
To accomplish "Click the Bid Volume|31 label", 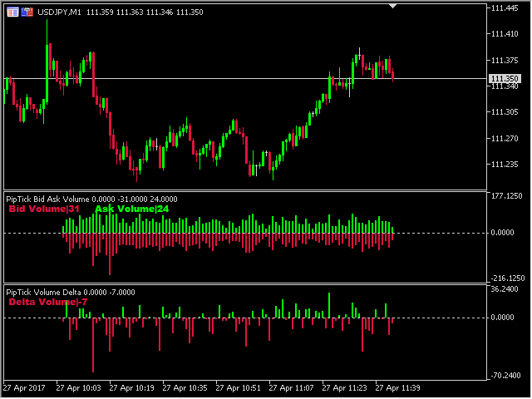I will pyautogui.click(x=44, y=209).
